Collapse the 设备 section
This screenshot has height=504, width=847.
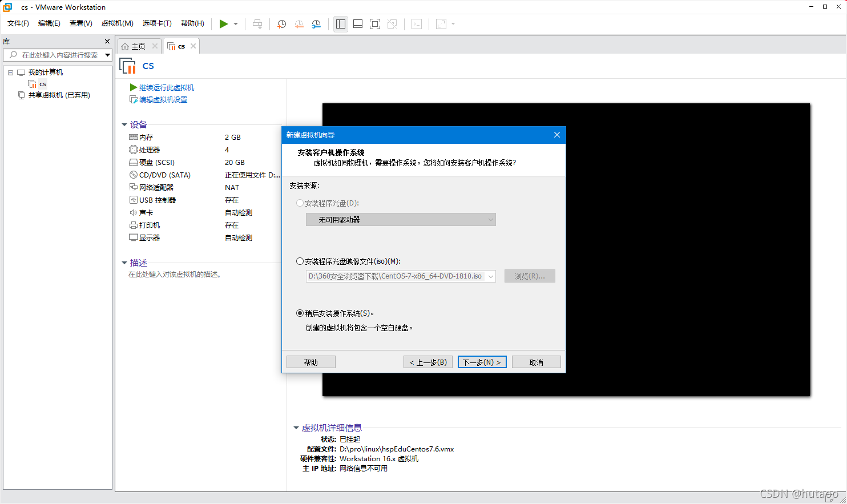[124, 124]
